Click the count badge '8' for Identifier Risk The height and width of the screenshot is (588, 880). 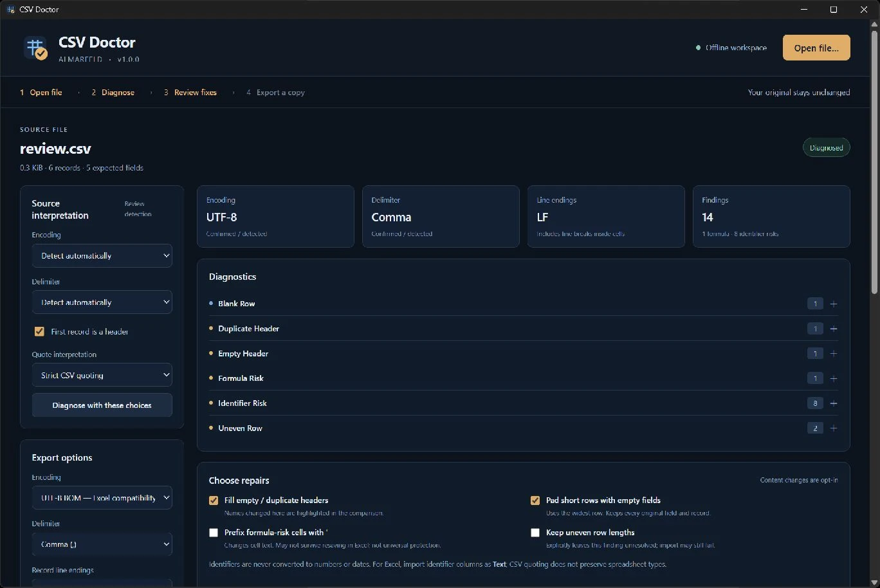(815, 403)
